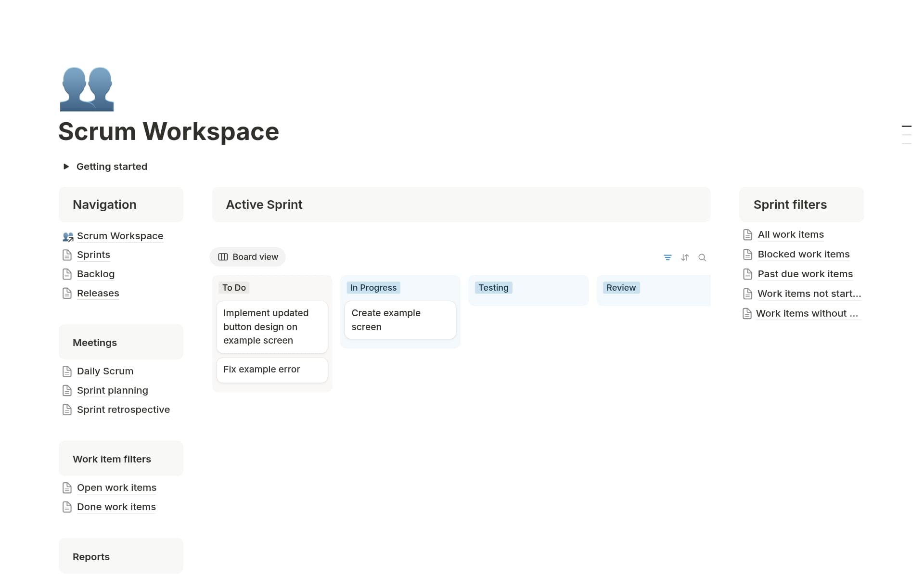Open search within the Active Sprint board

coord(702,257)
